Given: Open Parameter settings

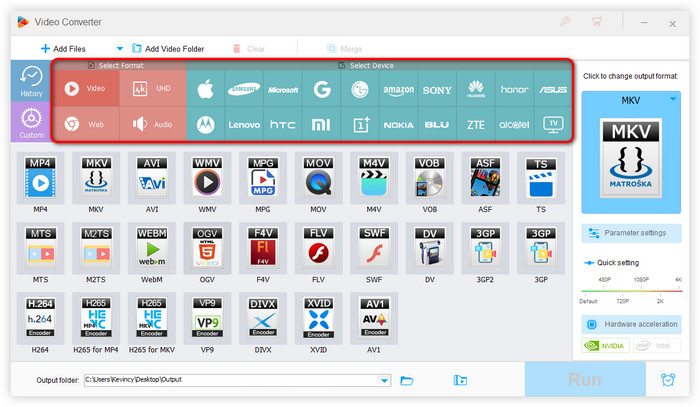Looking at the screenshot, I should [x=631, y=233].
